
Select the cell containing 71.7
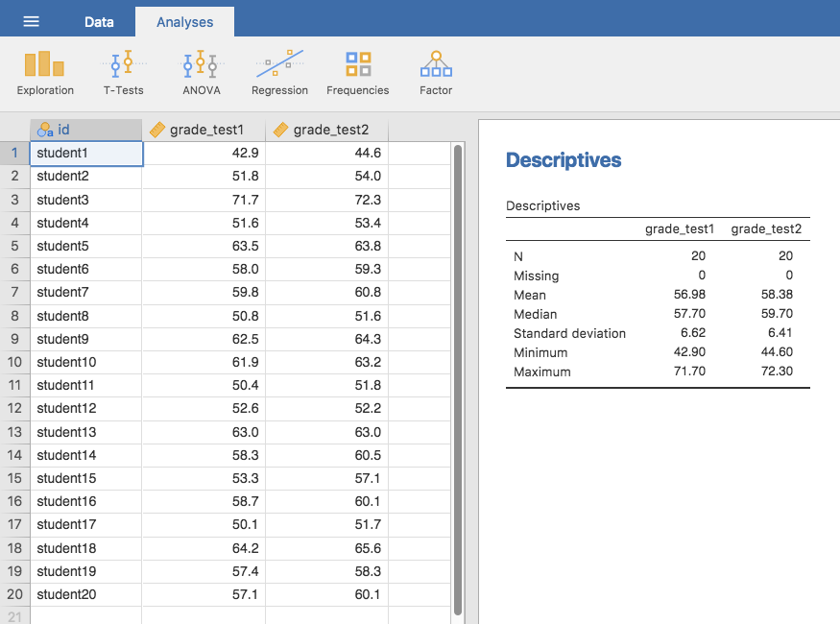click(x=204, y=200)
